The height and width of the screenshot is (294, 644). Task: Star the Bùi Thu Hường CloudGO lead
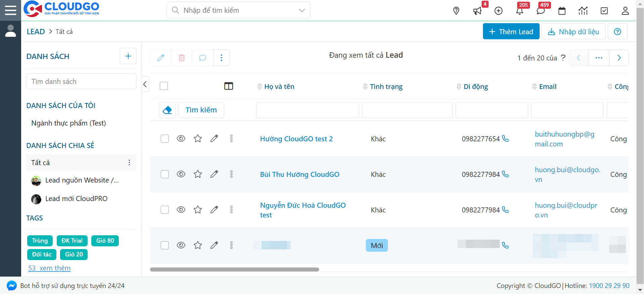tap(198, 174)
